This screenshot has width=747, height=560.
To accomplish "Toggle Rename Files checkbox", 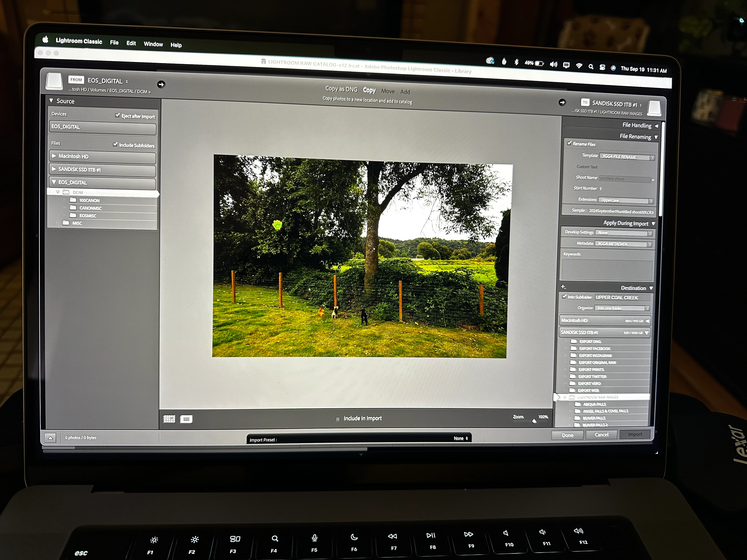I will pos(569,144).
